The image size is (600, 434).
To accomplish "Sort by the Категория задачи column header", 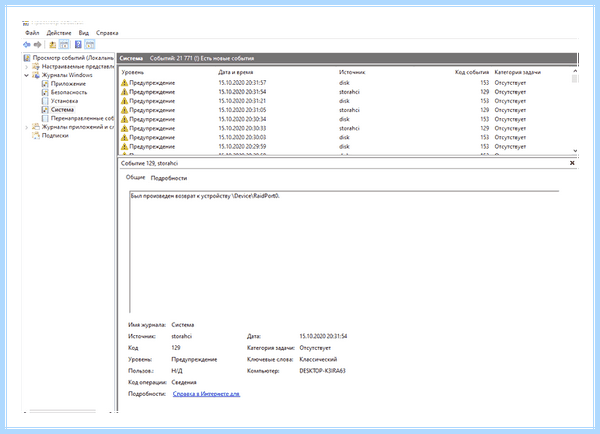I will (x=517, y=72).
